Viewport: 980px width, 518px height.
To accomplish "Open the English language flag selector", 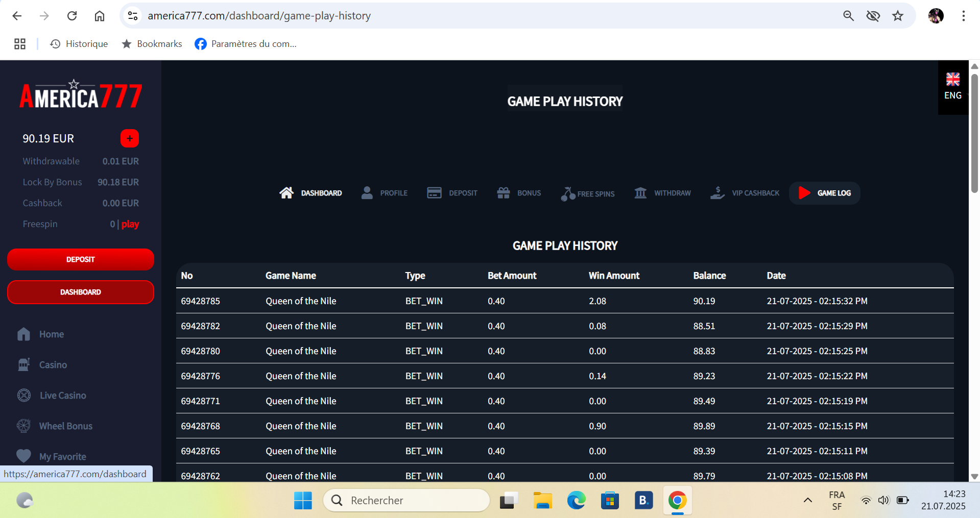I will [953, 87].
